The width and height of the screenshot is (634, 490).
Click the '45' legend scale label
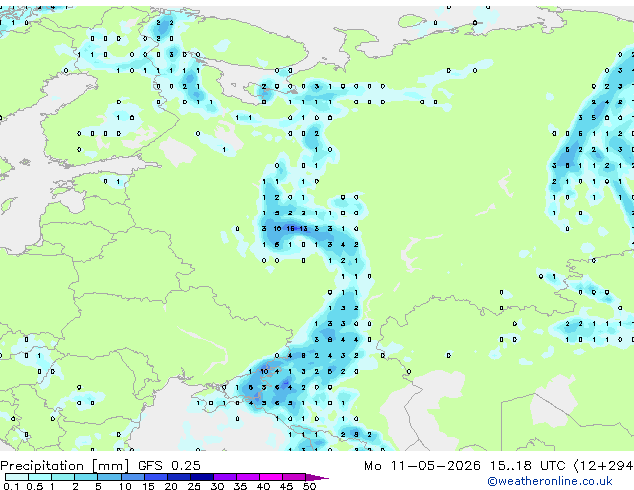286,486
